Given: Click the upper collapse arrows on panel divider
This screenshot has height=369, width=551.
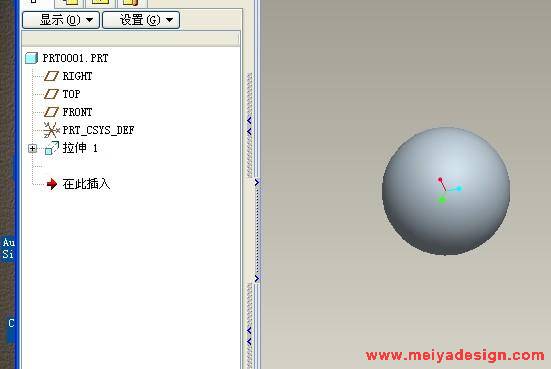Looking at the screenshot, I should (x=249, y=126).
